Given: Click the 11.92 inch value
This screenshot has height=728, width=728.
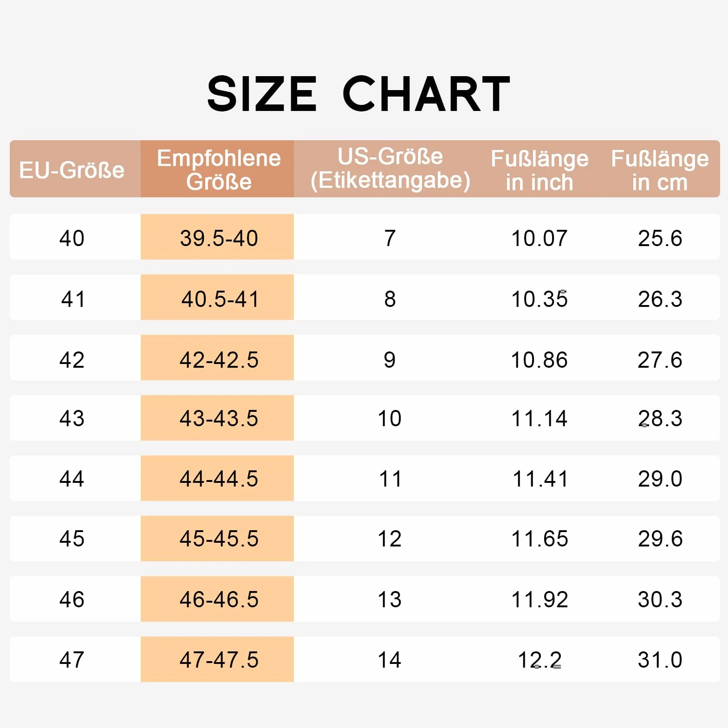Looking at the screenshot, I should click(539, 599).
